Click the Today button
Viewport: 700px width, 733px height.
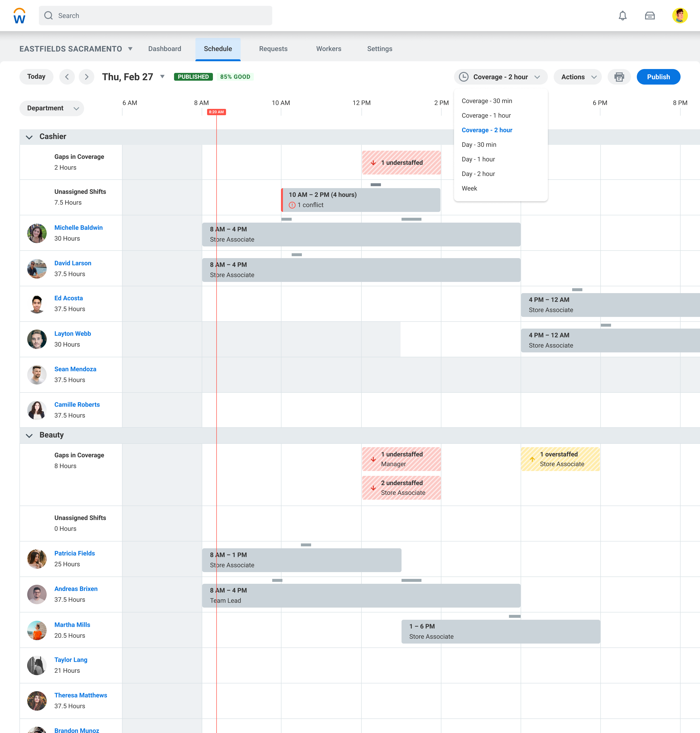[36, 77]
